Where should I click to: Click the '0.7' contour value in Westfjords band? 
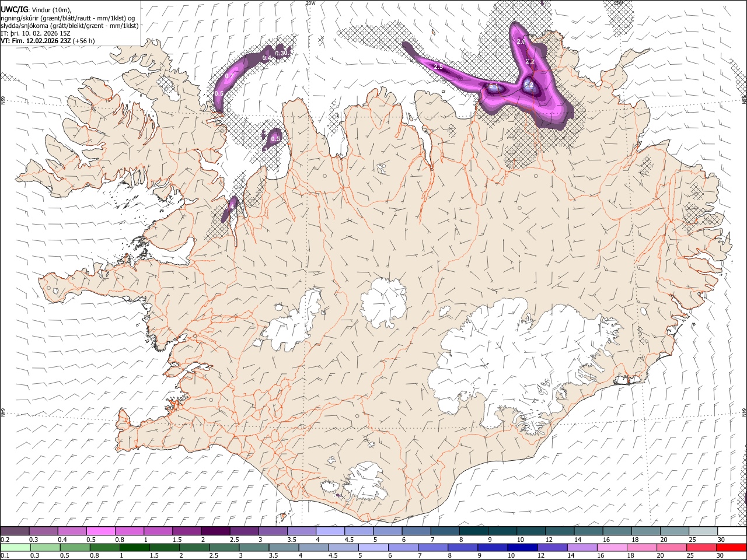tap(229, 76)
